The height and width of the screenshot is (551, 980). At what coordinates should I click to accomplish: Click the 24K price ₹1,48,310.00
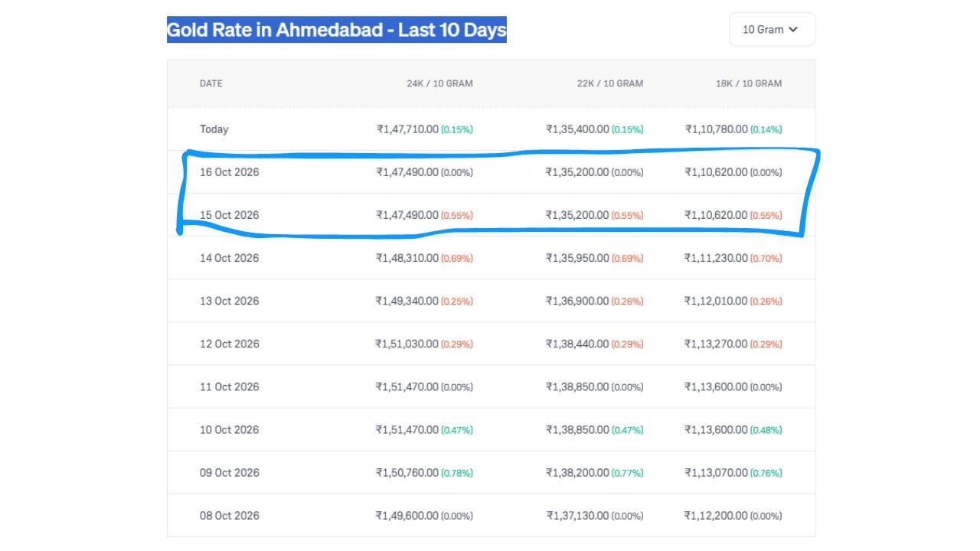click(x=407, y=258)
